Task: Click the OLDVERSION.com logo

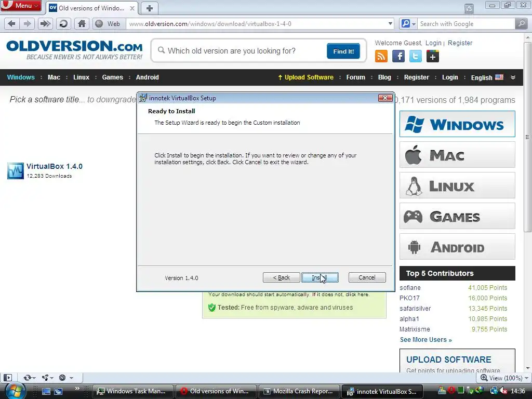Action: click(x=74, y=50)
